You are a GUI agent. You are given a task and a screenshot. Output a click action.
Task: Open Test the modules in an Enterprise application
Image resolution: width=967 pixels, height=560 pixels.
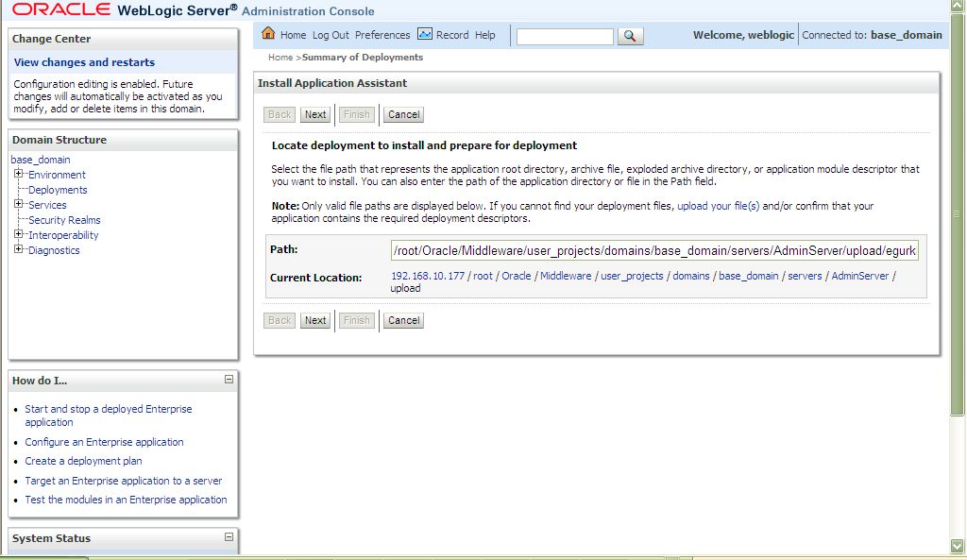pos(126,501)
